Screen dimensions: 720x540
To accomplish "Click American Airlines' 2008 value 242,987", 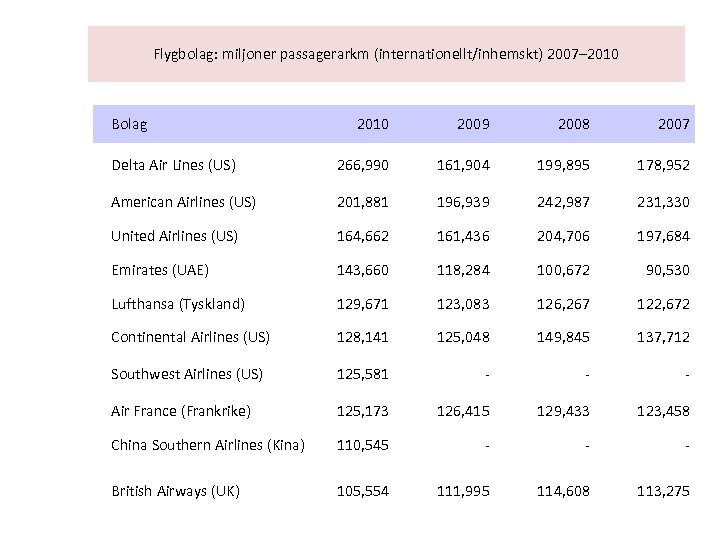I will point(565,202).
